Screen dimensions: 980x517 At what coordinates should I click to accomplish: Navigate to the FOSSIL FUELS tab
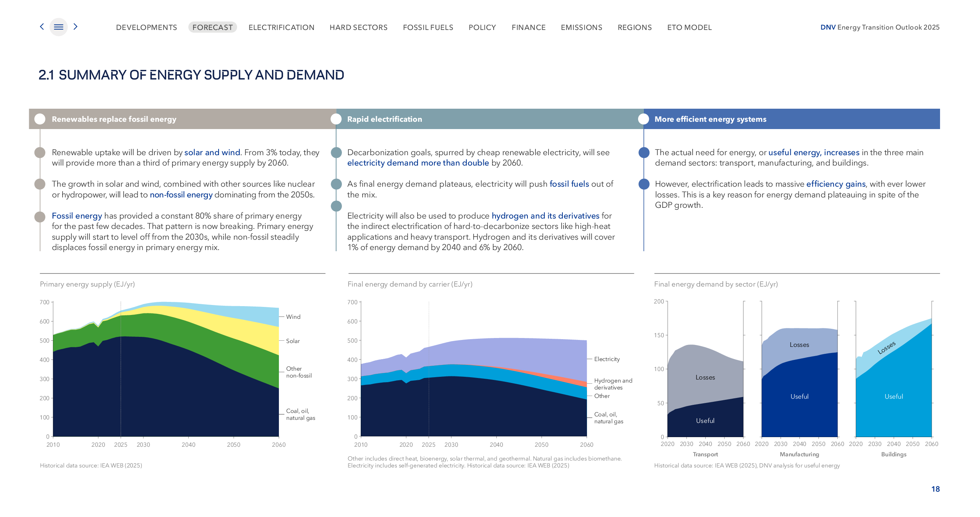click(428, 27)
